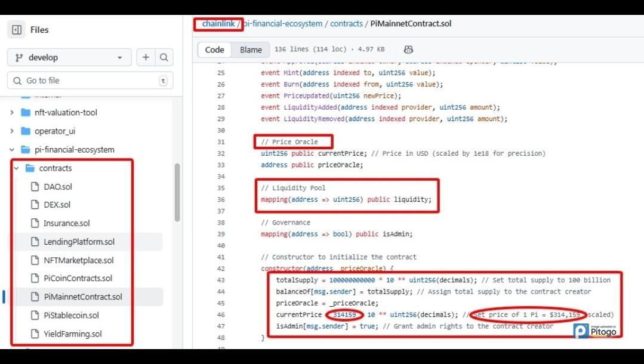Expand the nft-valuation-tool folder chevron

click(x=12, y=112)
